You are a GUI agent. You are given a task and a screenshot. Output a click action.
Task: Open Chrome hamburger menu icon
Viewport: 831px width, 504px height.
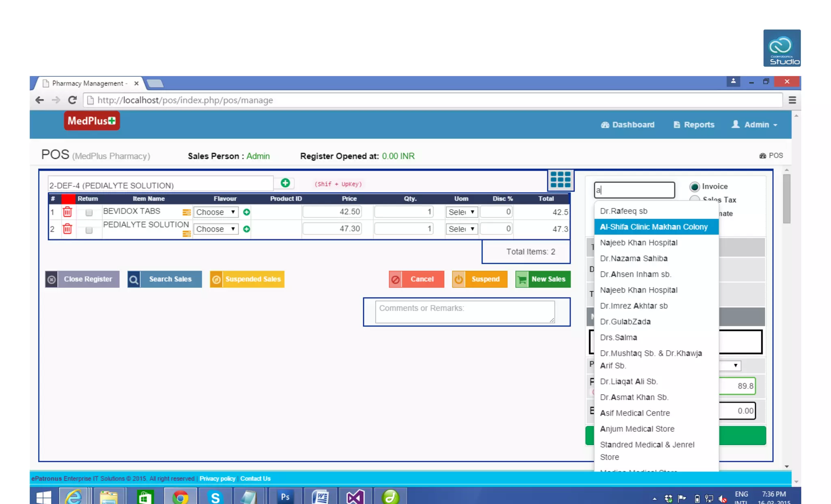pos(792,100)
